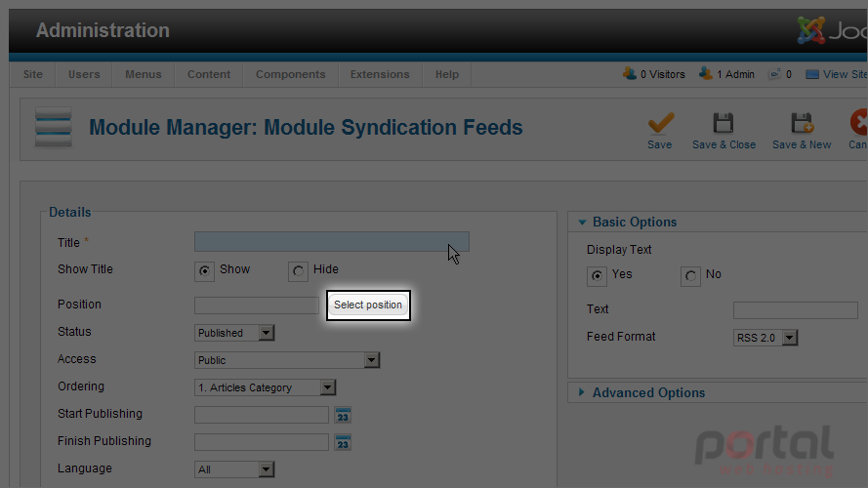The width and height of the screenshot is (868, 488).
Task: Click the Select position button
Action: 368,305
